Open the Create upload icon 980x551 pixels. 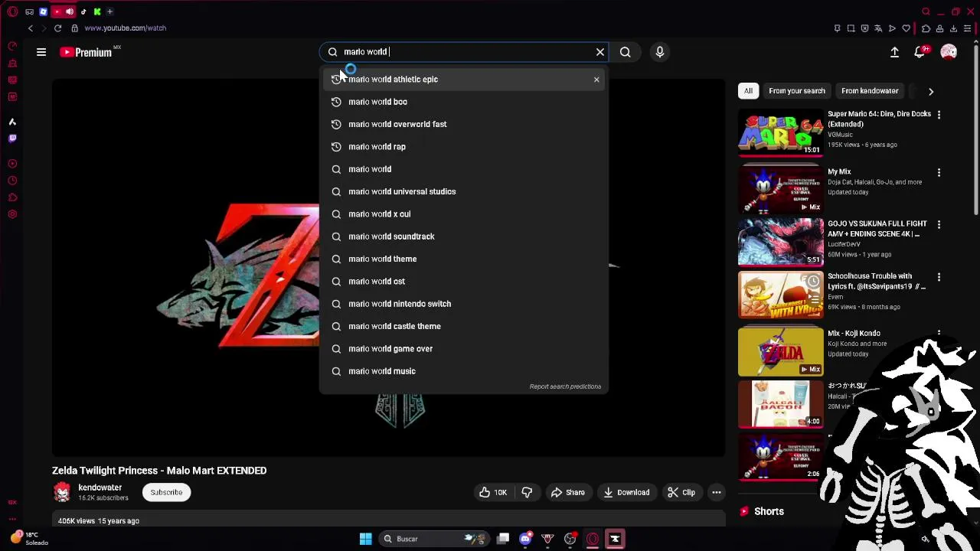(894, 52)
